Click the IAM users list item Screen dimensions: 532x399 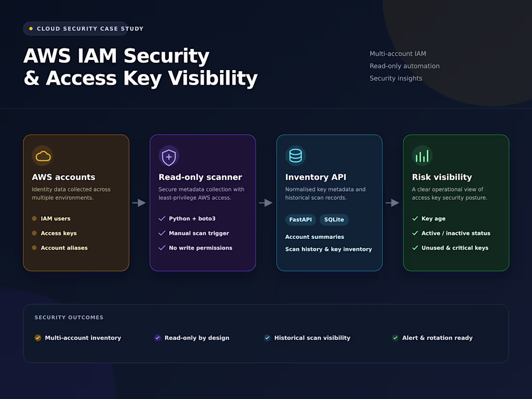(56, 219)
